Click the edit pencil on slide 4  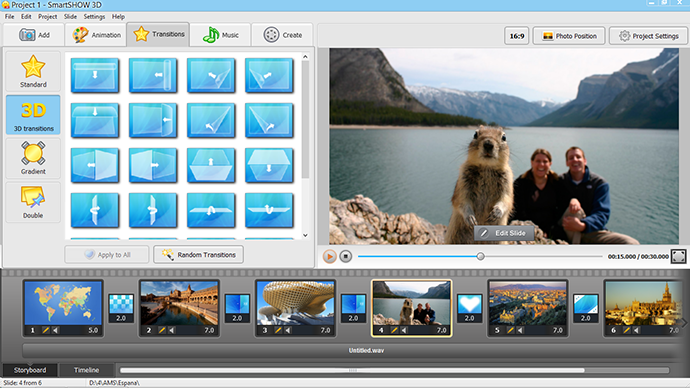tap(394, 330)
